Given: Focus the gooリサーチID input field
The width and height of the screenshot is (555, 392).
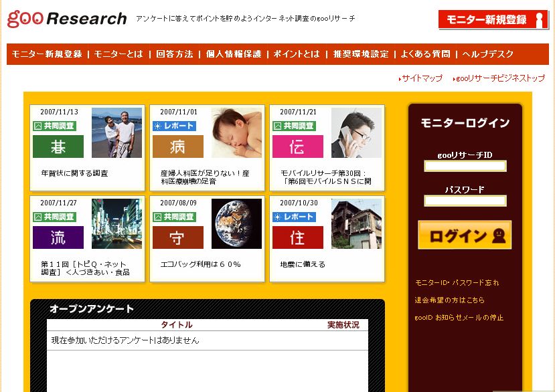Looking at the screenshot, I should [x=465, y=166].
